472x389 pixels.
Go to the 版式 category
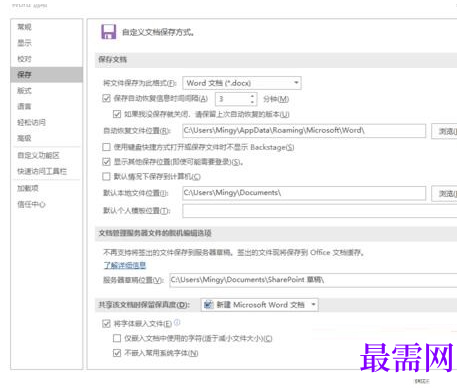click(24, 91)
